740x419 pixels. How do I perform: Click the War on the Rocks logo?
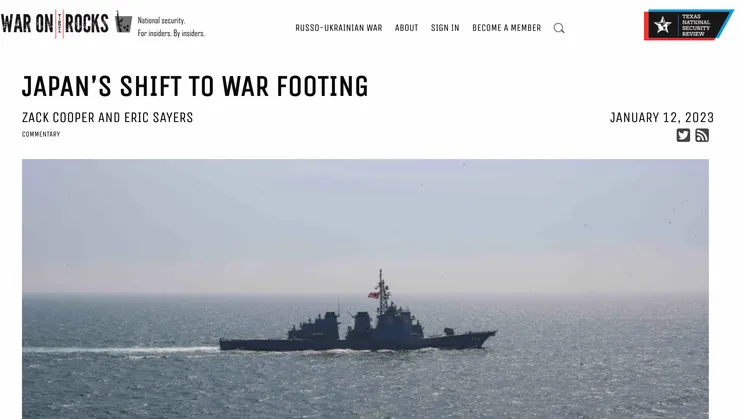point(55,23)
